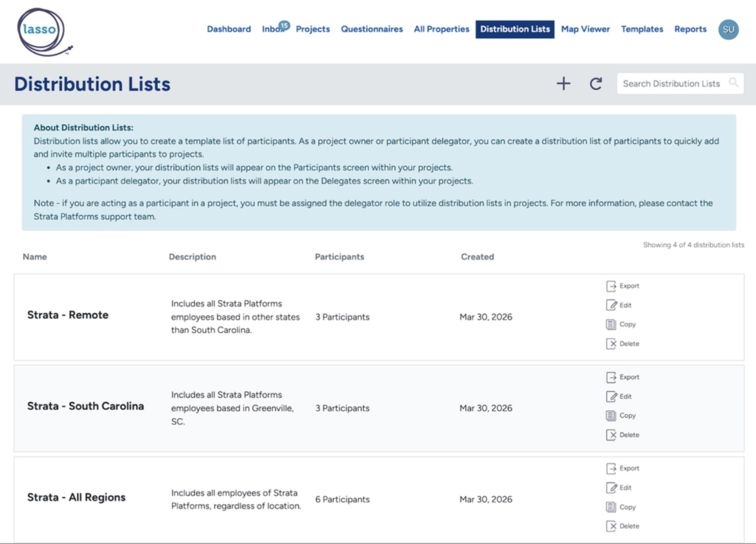The width and height of the screenshot is (756, 544).
Task: Click Edit icon for Strata - South Carolina
Action: click(x=611, y=396)
